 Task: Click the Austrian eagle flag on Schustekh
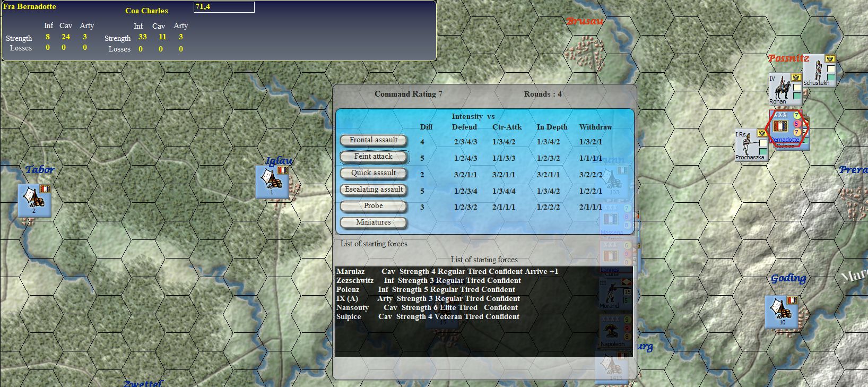pyautogui.click(x=830, y=59)
